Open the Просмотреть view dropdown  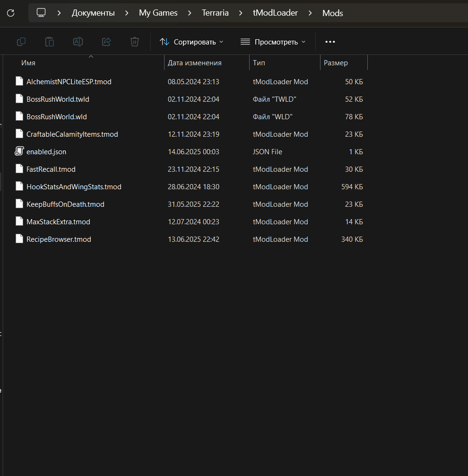click(x=273, y=42)
